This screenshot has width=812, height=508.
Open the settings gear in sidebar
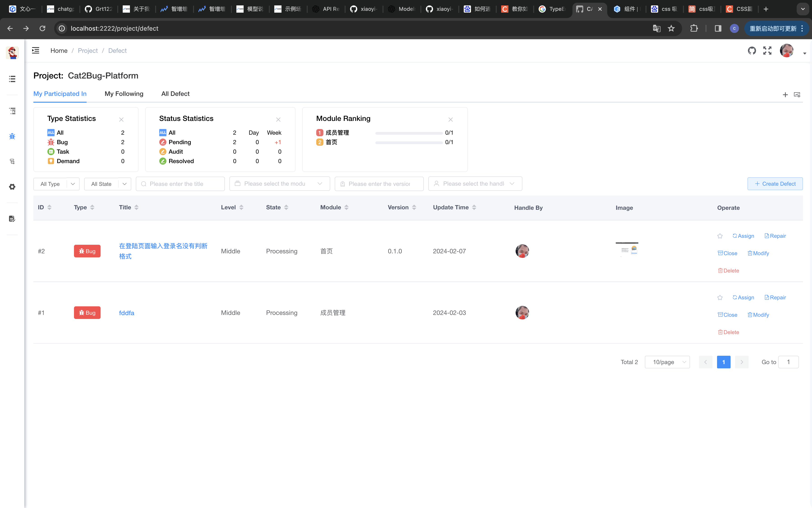[x=12, y=187]
